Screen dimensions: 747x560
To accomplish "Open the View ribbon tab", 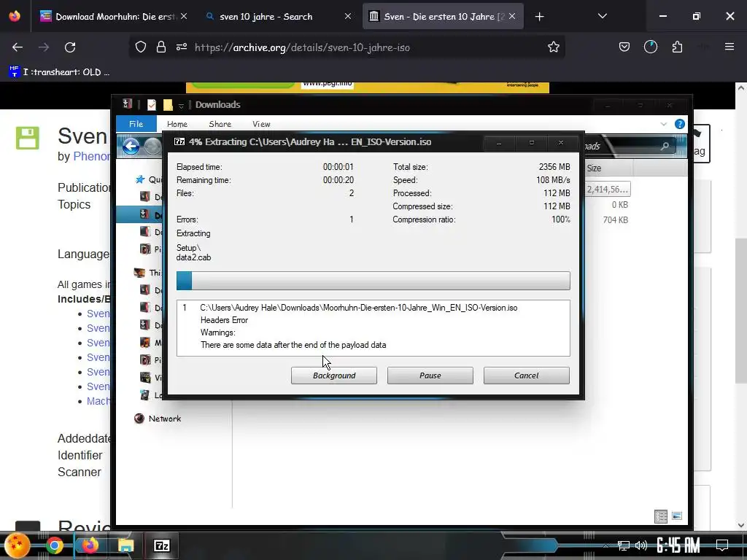I will click(x=261, y=124).
